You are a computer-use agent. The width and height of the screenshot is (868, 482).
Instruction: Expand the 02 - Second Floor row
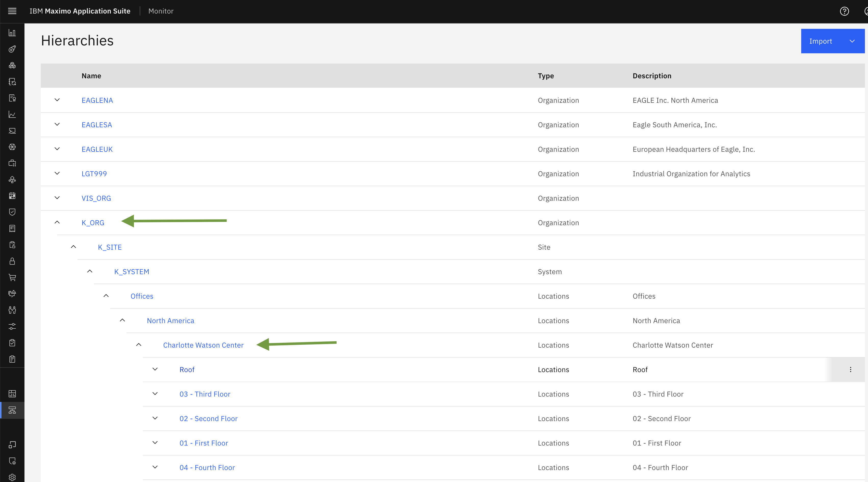[155, 418]
